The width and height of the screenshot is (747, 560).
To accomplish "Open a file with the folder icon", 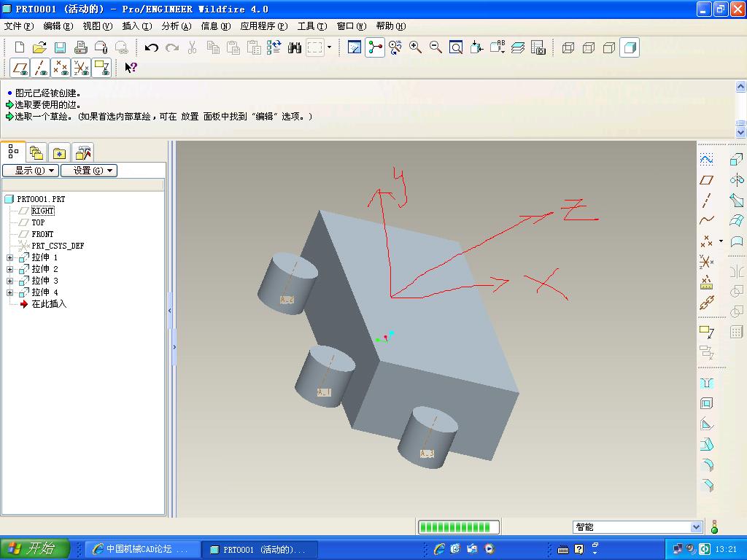I will (x=39, y=47).
